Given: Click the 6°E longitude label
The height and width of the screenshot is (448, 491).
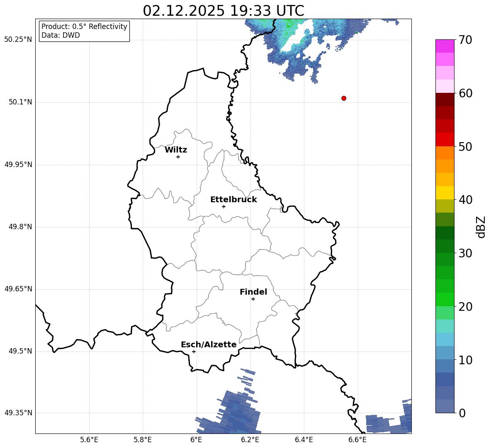Looking at the screenshot, I should 196,440.
